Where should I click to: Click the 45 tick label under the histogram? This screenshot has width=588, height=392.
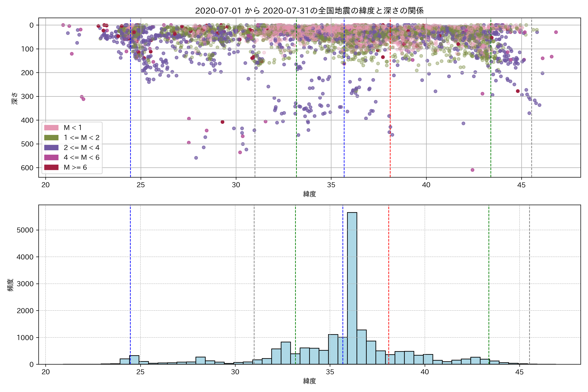point(519,372)
